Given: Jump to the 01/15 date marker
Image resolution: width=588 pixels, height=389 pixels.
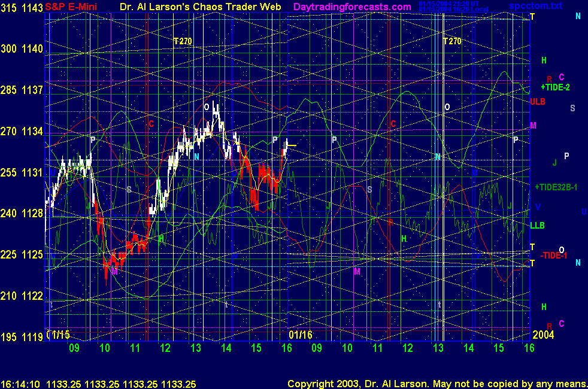Looking at the screenshot, I should pos(59,334).
